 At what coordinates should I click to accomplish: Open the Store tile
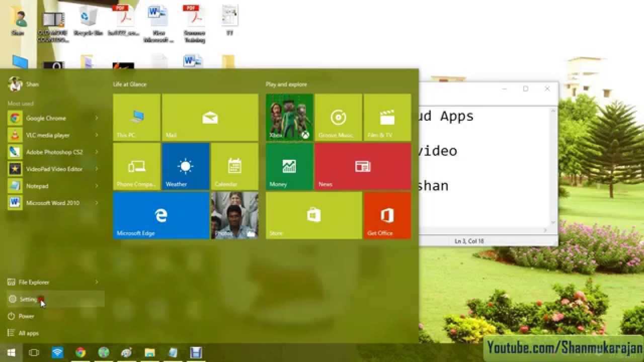(314, 215)
